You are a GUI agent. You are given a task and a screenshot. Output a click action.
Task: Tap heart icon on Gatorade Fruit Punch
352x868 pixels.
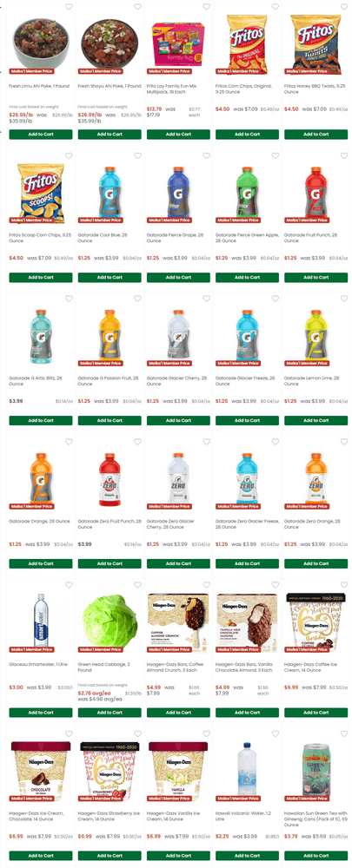point(343,156)
